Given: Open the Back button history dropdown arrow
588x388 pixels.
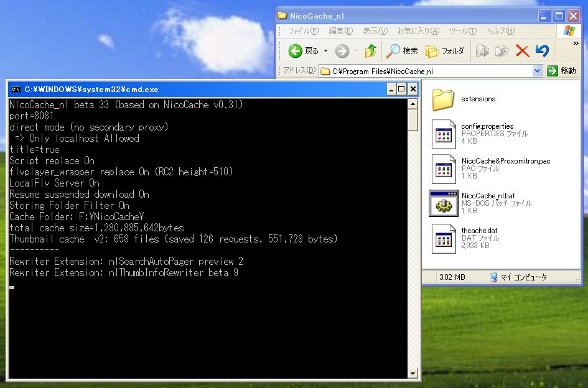Looking at the screenshot, I should (x=325, y=50).
